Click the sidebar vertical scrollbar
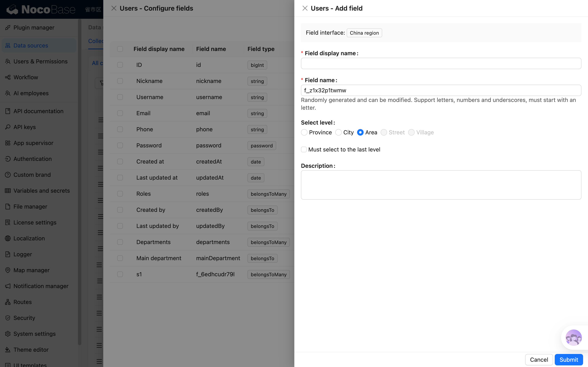The width and height of the screenshot is (588, 367). coord(79,182)
